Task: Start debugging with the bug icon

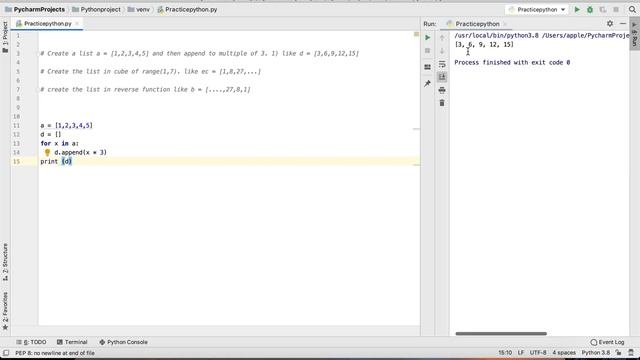Action: tap(590, 9)
